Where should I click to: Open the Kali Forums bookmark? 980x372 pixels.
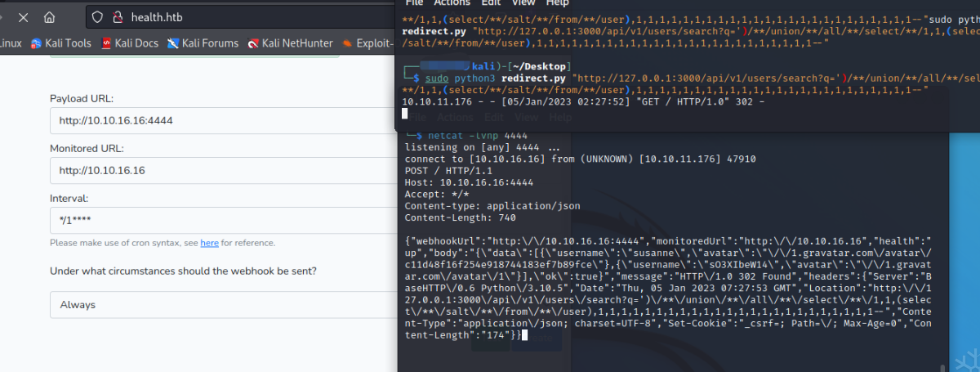[x=203, y=43]
